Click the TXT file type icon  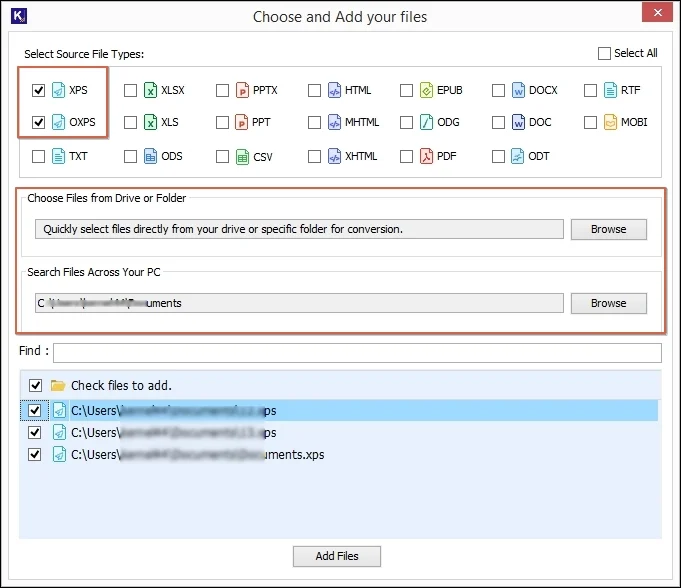[x=58, y=156]
